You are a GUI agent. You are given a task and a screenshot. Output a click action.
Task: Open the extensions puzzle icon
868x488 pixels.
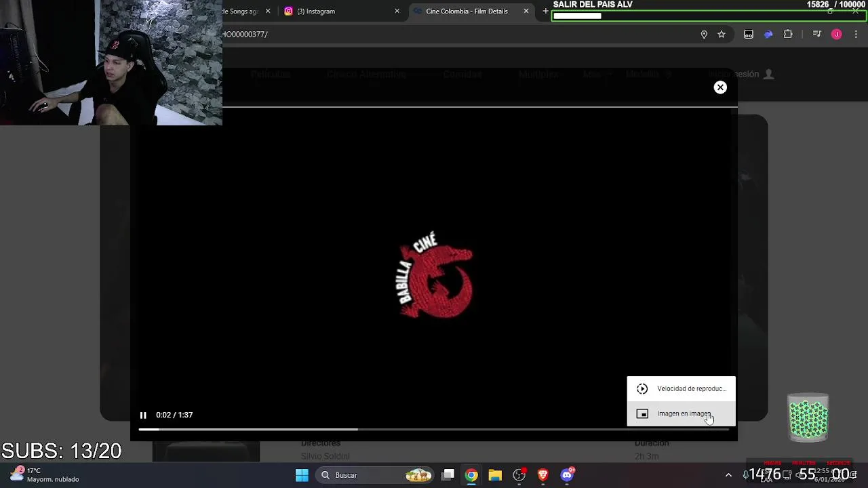click(788, 35)
